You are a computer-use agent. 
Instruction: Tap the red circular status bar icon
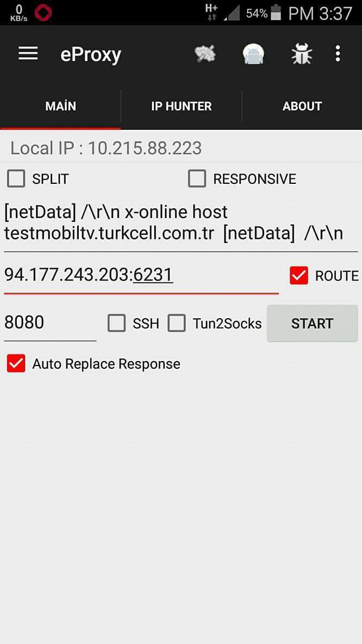tap(43, 13)
